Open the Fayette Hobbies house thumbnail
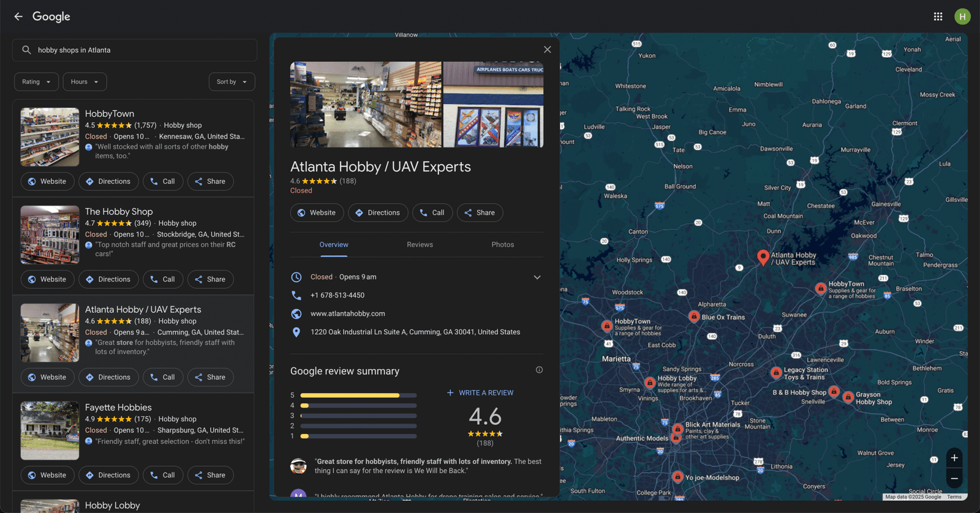Screen dimensions: 980x513 click(50, 430)
